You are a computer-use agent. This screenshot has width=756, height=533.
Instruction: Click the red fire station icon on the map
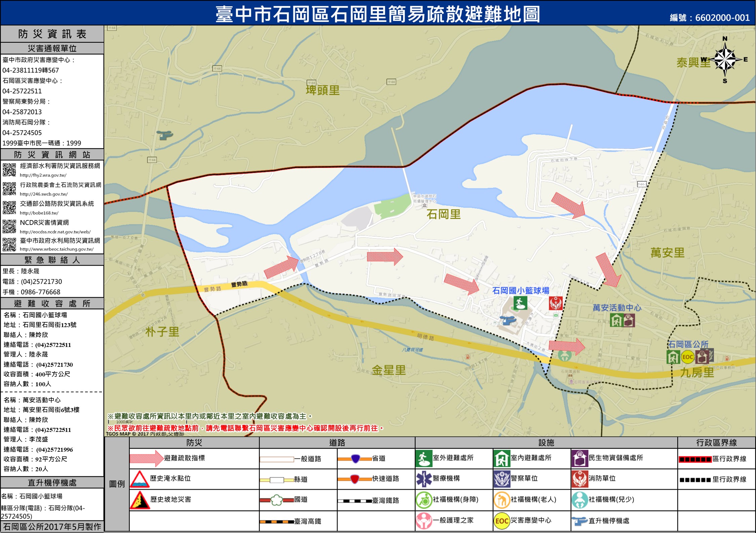(555, 303)
